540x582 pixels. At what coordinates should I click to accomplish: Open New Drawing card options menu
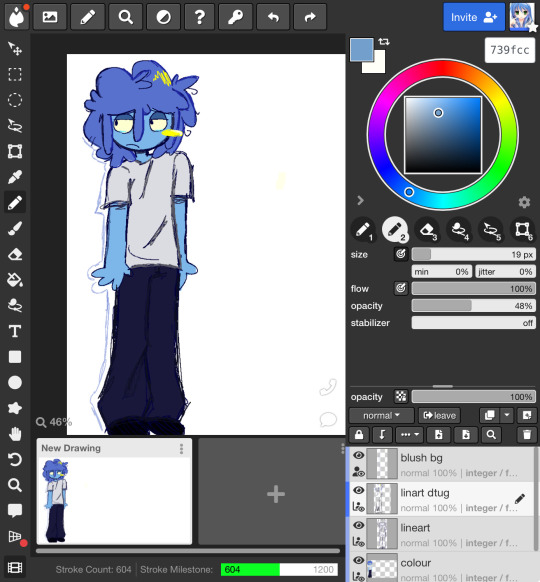(181, 448)
